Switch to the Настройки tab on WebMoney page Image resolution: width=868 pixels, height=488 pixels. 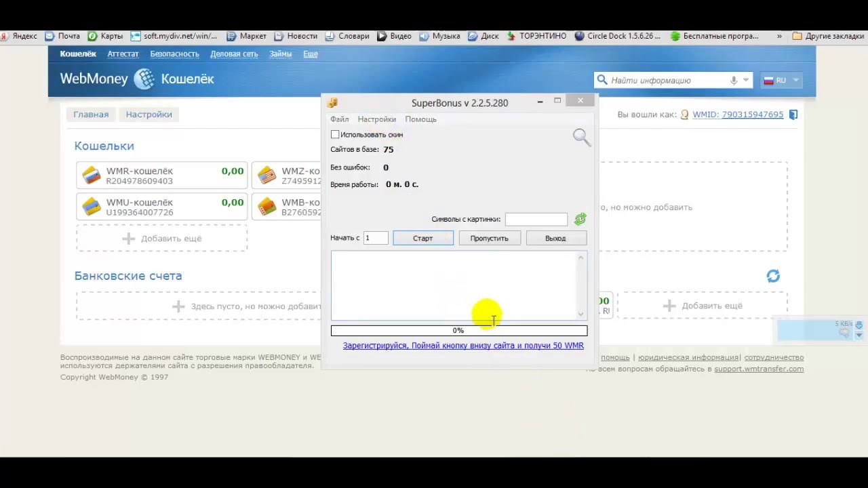(149, 115)
